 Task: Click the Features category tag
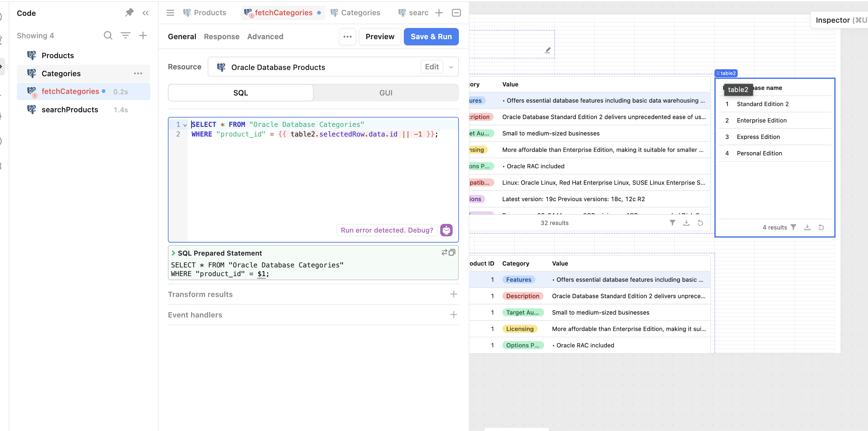point(518,279)
